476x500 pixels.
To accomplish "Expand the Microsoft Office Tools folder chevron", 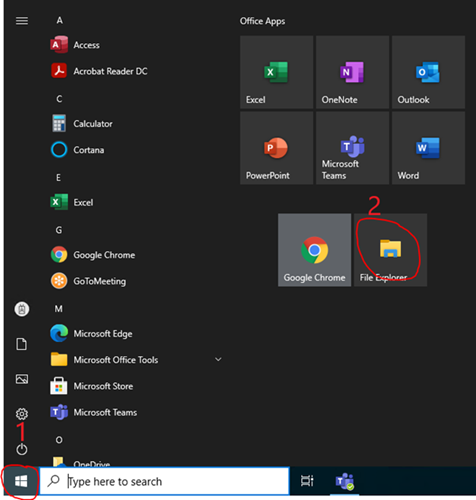I will pyautogui.click(x=218, y=359).
